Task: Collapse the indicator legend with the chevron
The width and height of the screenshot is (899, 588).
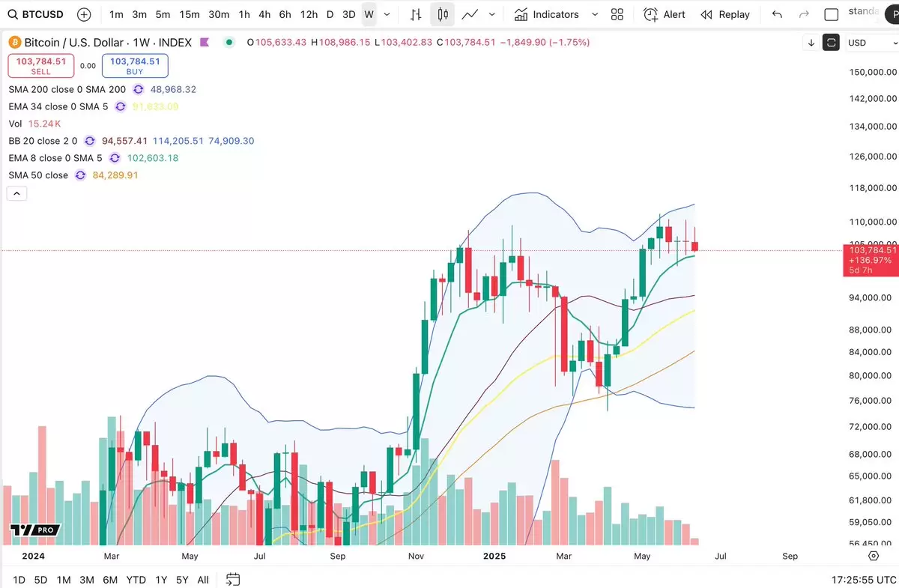Action: coord(16,193)
